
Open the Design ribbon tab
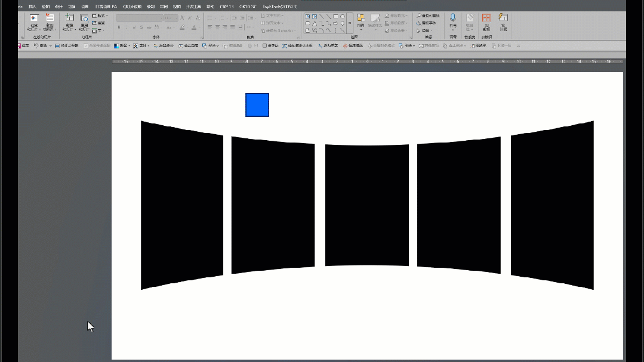coord(58,7)
